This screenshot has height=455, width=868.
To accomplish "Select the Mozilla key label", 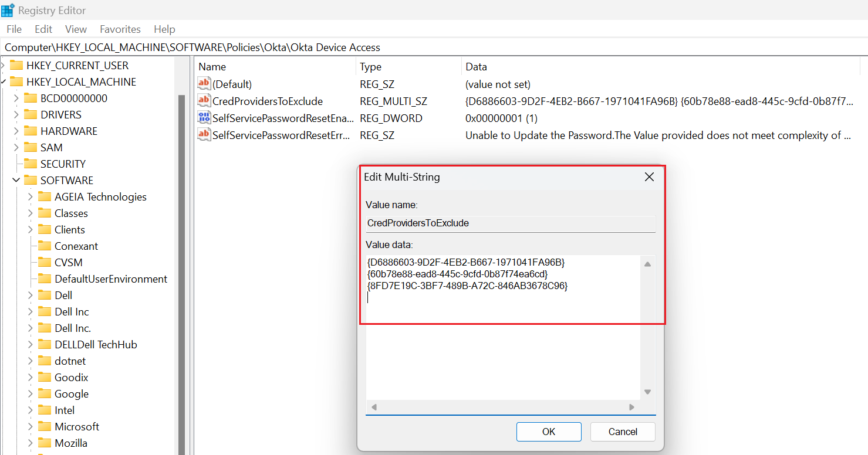I will 71,443.
